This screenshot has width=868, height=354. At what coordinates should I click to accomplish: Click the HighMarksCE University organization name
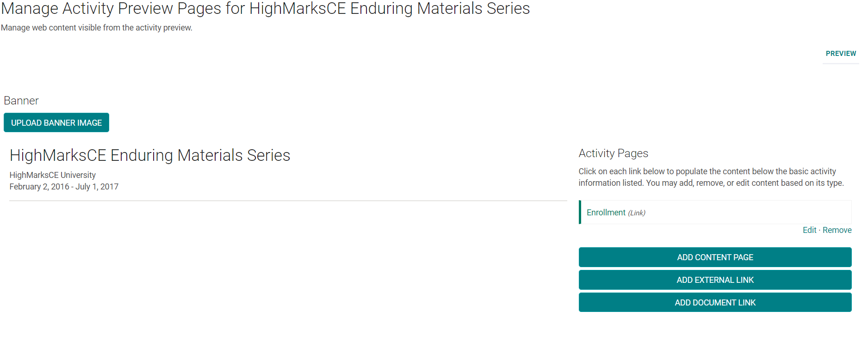click(53, 175)
